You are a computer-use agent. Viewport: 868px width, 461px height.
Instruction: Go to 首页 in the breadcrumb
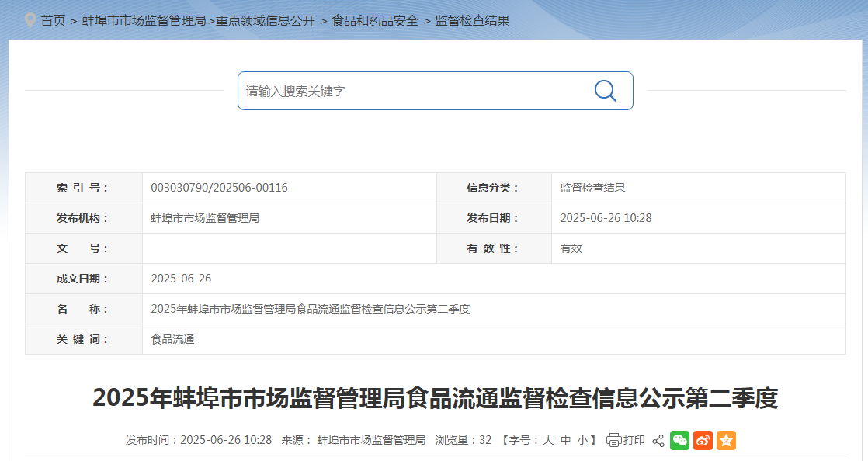(53, 21)
